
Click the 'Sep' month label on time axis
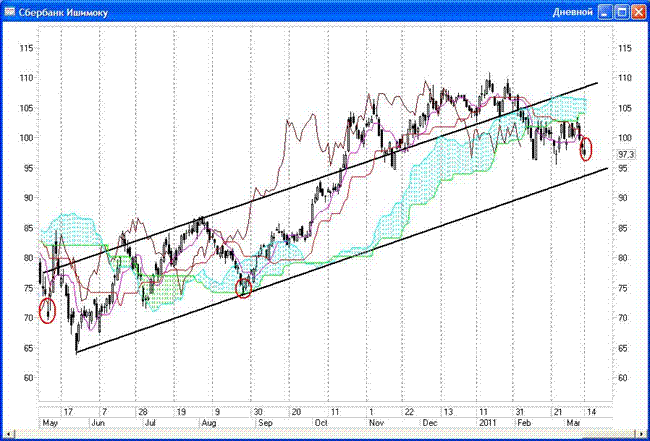264,423
